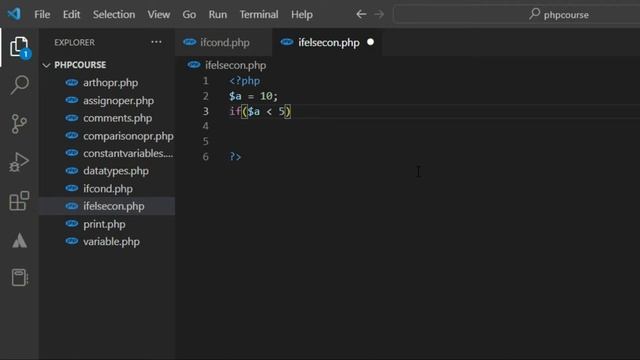The image size is (640, 360).
Task: Open ifcond.php in the explorer tree
Action: [x=107, y=189]
